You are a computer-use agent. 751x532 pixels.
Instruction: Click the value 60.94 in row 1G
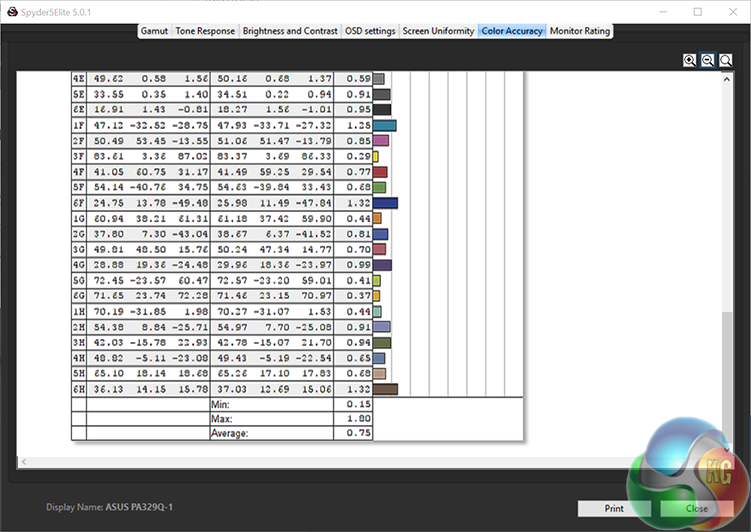click(x=108, y=219)
